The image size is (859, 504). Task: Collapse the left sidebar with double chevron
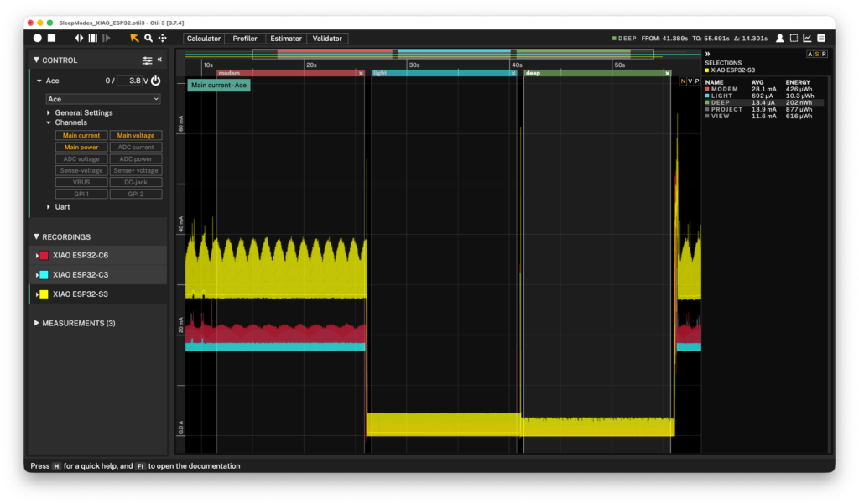tap(159, 60)
